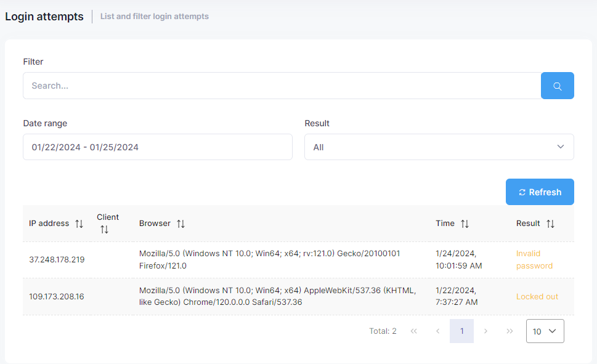The height and width of the screenshot is (364, 597).
Task: Focus the Search filter input field
Action: tap(282, 86)
